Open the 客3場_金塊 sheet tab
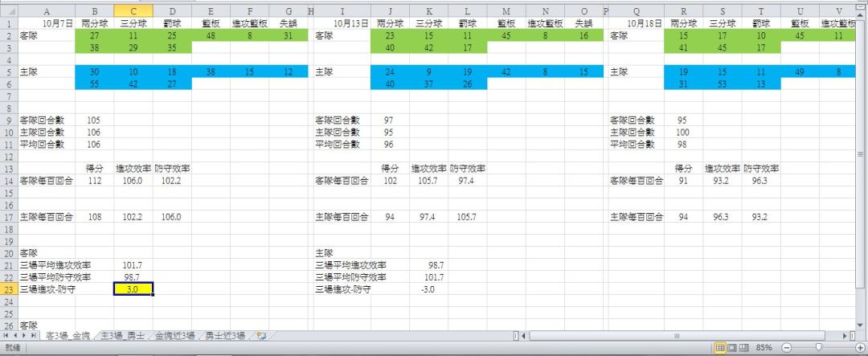Screen dimensions: 868x356 (68, 336)
